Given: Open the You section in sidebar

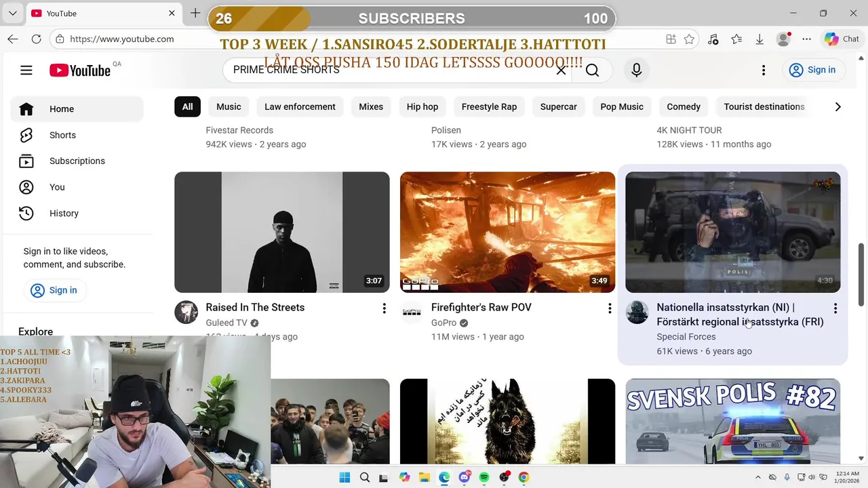Looking at the screenshot, I should [77, 187].
